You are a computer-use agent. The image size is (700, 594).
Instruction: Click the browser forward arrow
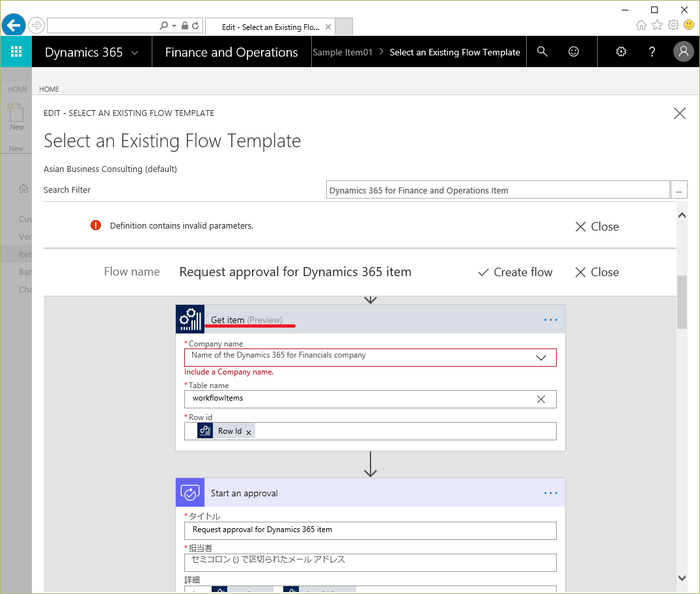click(x=36, y=25)
